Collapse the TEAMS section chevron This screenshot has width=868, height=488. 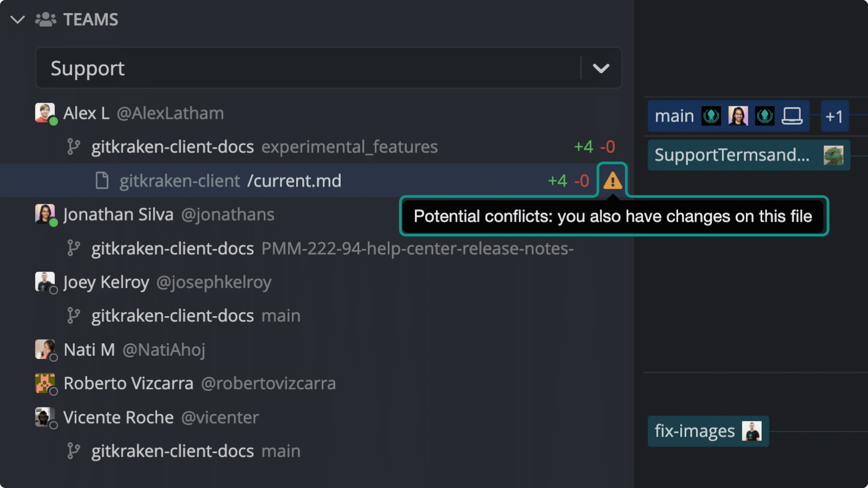[17, 20]
